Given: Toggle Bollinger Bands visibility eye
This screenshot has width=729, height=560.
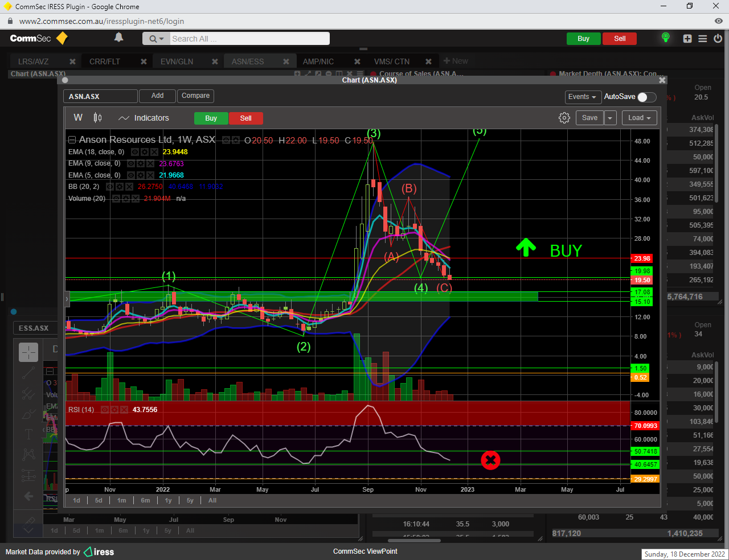Looking at the screenshot, I should click(110, 187).
